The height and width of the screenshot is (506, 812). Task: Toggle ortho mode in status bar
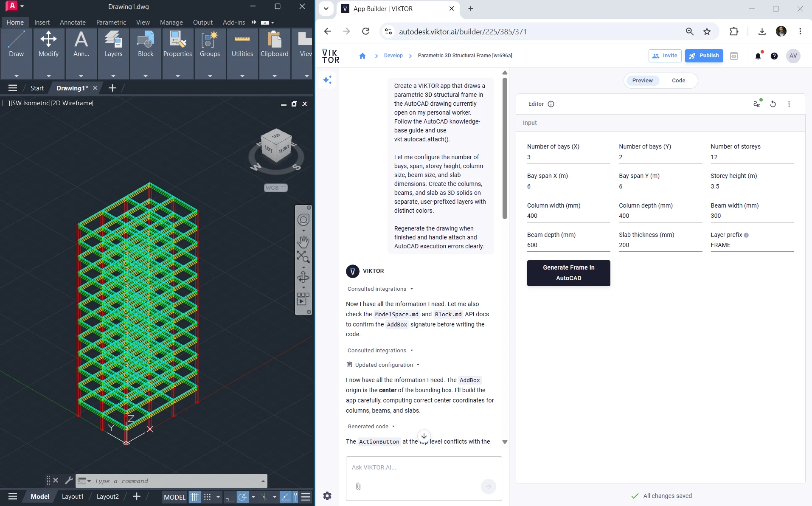tap(230, 497)
